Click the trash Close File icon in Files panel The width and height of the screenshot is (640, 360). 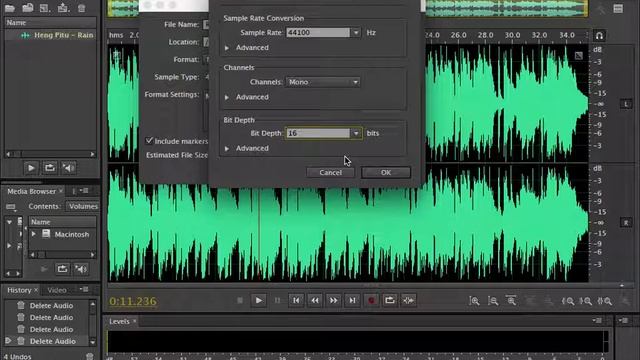point(81,8)
